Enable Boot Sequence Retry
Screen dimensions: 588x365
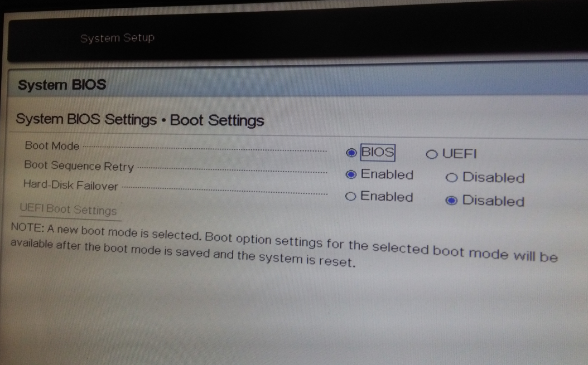pyautogui.click(x=351, y=174)
